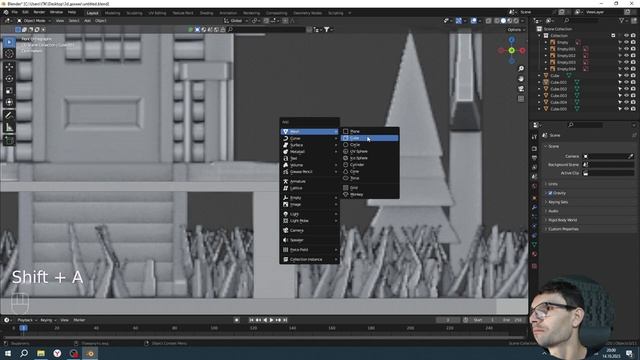Toggle the Gravity checkbox
This screenshot has width=640, height=360.
[x=550, y=193]
